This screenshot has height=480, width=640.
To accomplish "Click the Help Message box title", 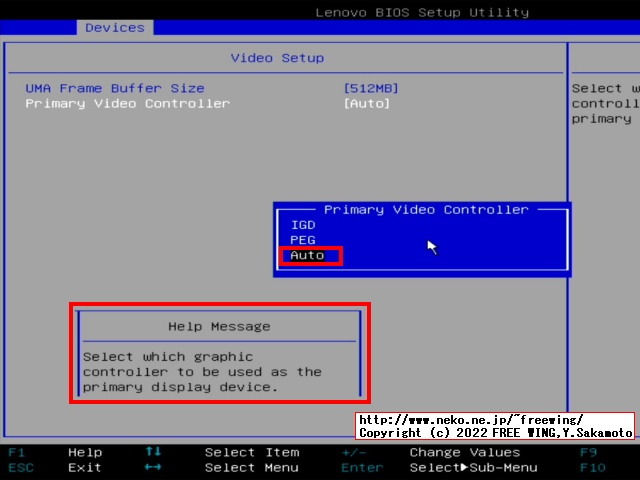I will 219,326.
